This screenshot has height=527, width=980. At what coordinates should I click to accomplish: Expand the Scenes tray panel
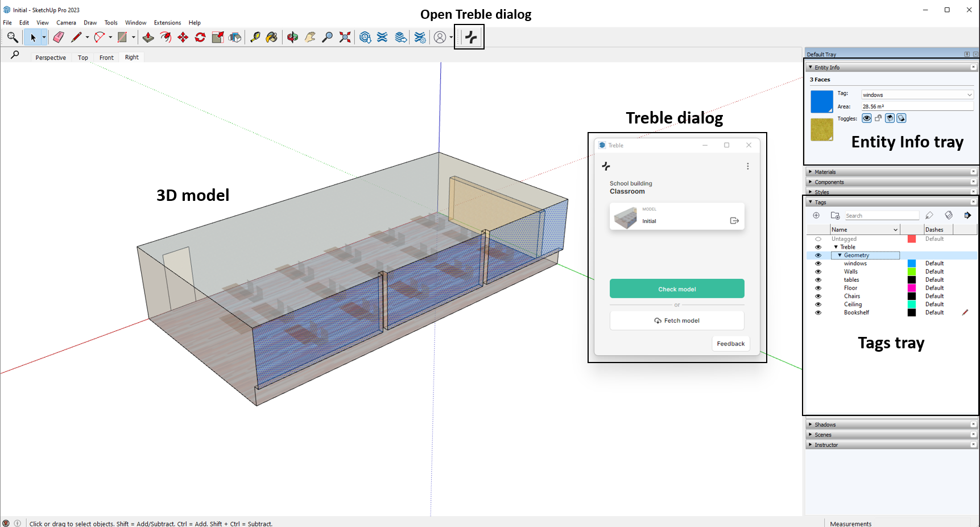coord(891,435)
